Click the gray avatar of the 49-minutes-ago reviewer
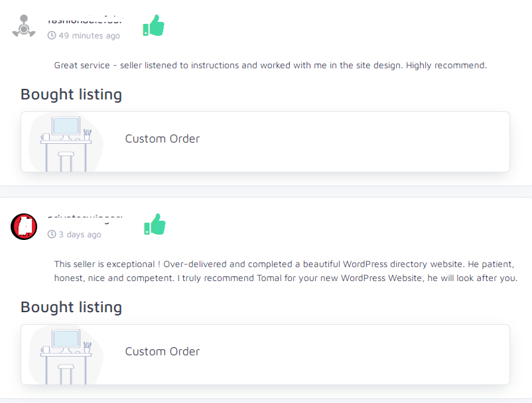Viewport: 532px width, 403px height. pos(24,27)
